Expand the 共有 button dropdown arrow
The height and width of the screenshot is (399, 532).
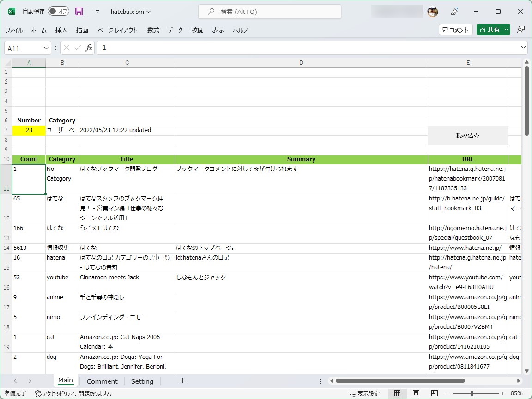(x=506, y=30)
